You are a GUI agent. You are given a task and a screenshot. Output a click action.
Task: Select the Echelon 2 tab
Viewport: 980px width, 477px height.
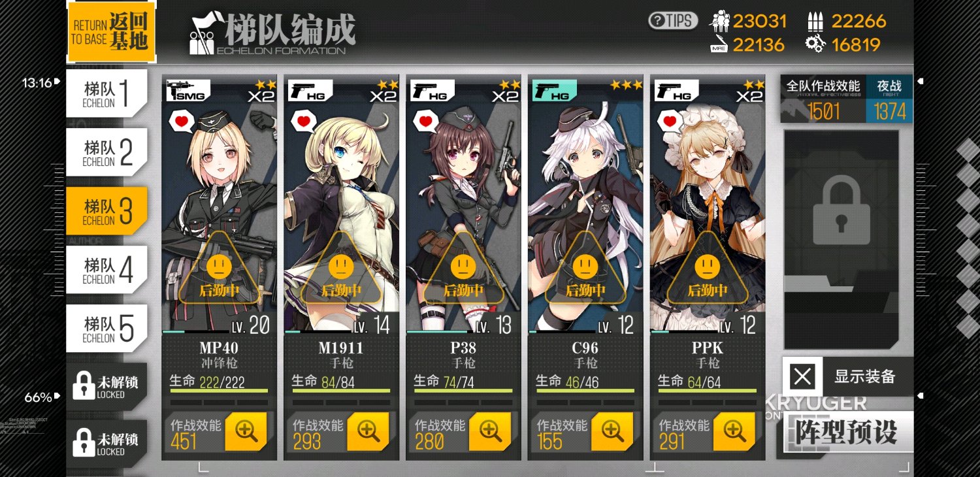tap(107, 153)
